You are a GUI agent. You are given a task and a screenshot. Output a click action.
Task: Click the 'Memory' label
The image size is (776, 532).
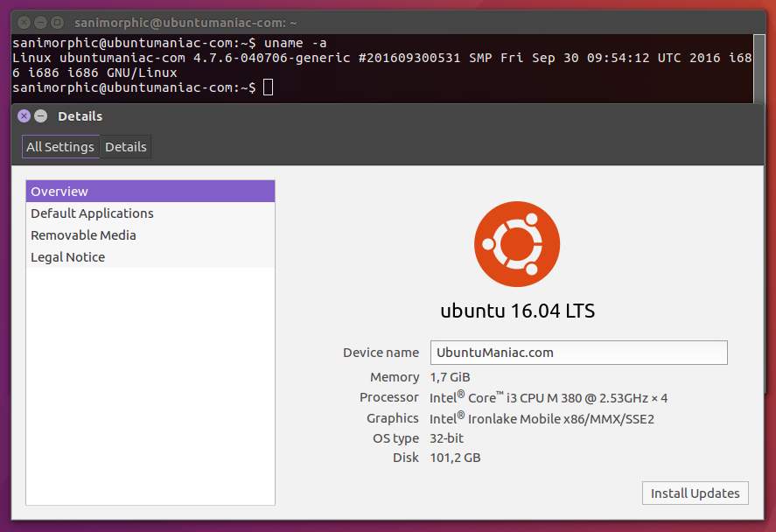[395, 377]
